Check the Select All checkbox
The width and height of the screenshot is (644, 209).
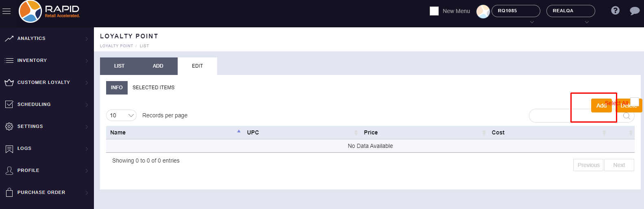point(635,102)
